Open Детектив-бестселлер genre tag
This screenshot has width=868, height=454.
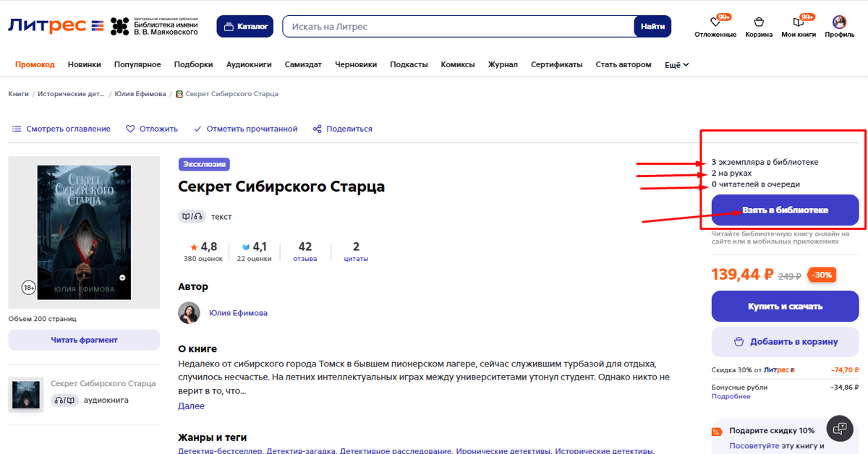point(221,451)
